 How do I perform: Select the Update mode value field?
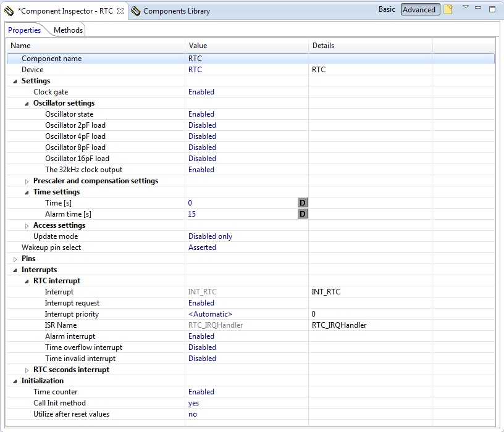tap(210, 236)
